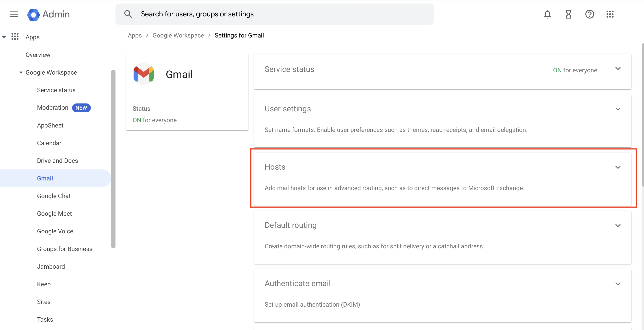This screenshot has height=330, width=644.
Task: Select Overview in the sidebar
Action: pyautogui.click(x=38, y=55)
